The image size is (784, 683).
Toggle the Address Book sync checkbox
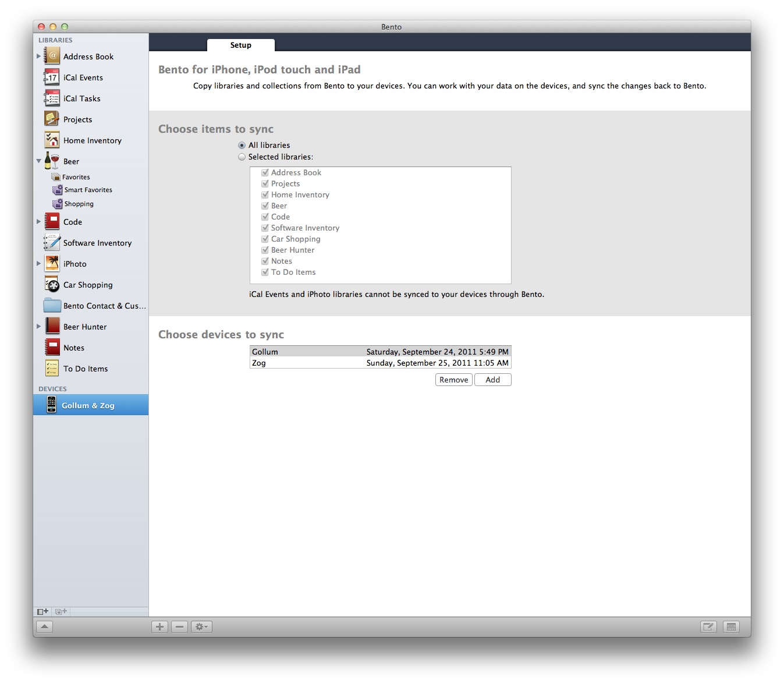(265, 172)
